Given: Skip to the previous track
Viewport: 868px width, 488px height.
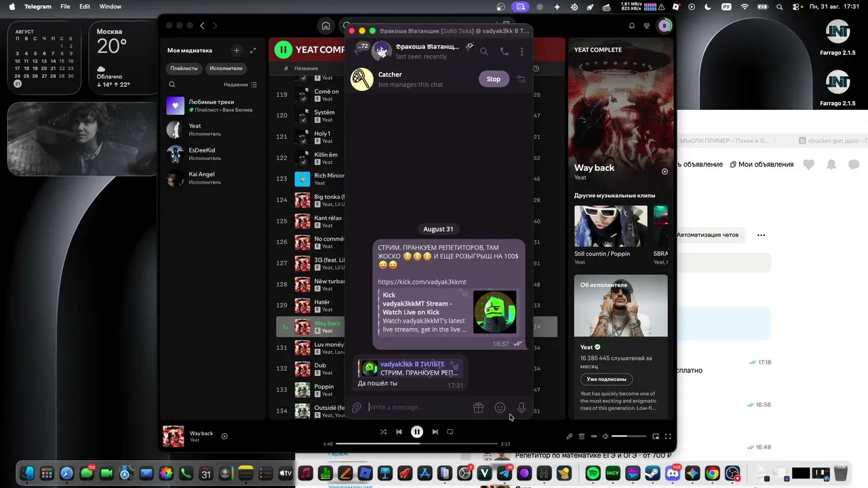Looking at the screenshot, I should pyautogui.click(x=399, y=432).
